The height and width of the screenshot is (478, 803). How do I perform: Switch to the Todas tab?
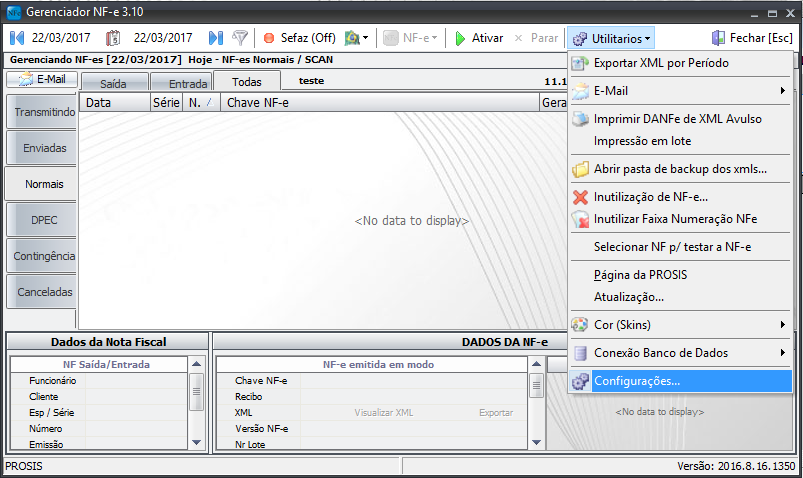(247, 81)
